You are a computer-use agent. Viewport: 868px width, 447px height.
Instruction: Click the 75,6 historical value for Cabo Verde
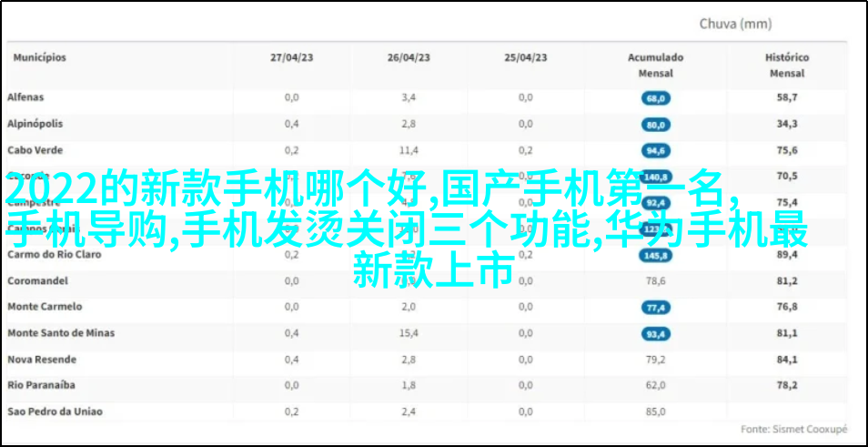(787, 150)
